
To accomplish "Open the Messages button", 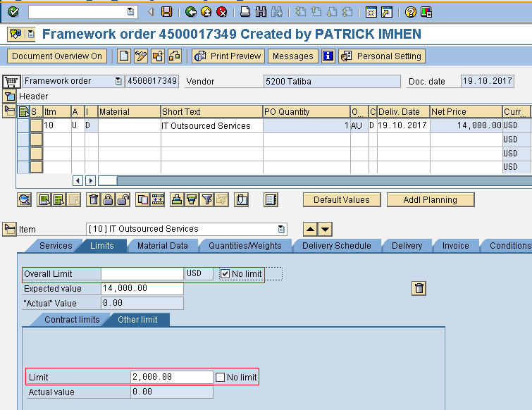I will click(293, 56).
